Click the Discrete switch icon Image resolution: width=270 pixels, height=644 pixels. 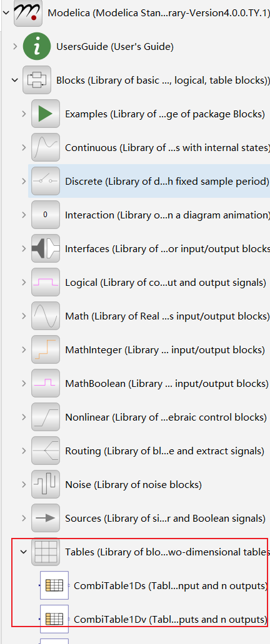click(45, 181)
